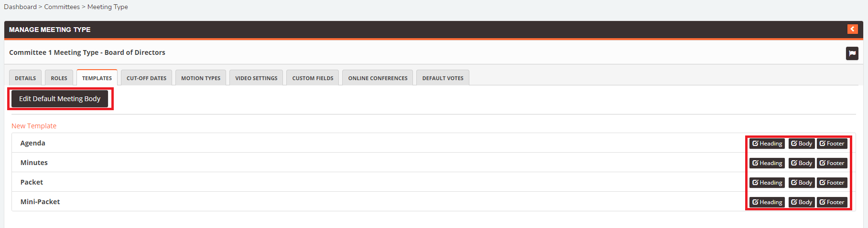Edit the Packet template Footer
868x228 pixels.
(x=832, y=183)
